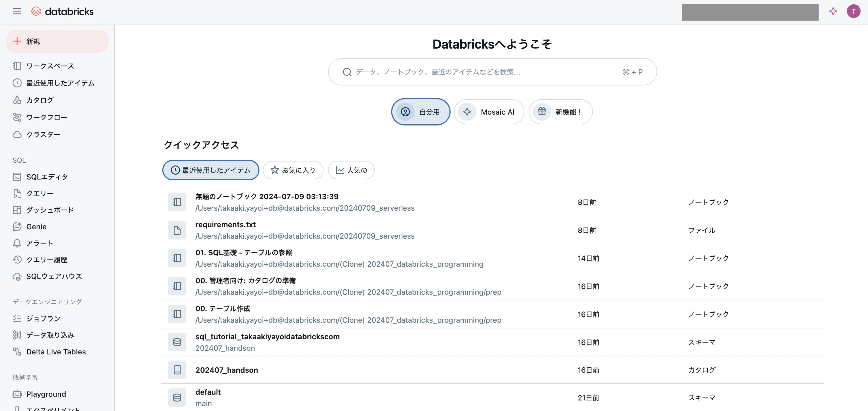This screenshot has width=868, height=411.
Task: Select the 新機能！ tab
Action: coord(561,111)
